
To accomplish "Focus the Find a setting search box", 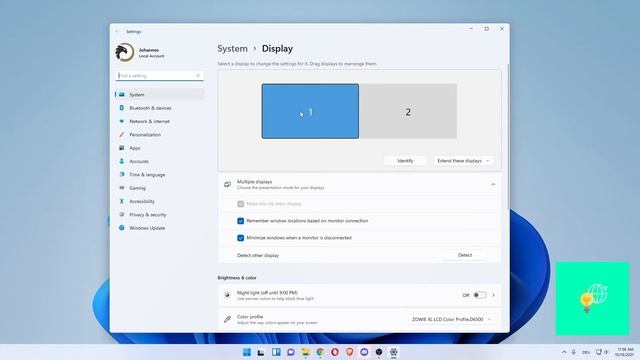I will click(x=160, y=76).
